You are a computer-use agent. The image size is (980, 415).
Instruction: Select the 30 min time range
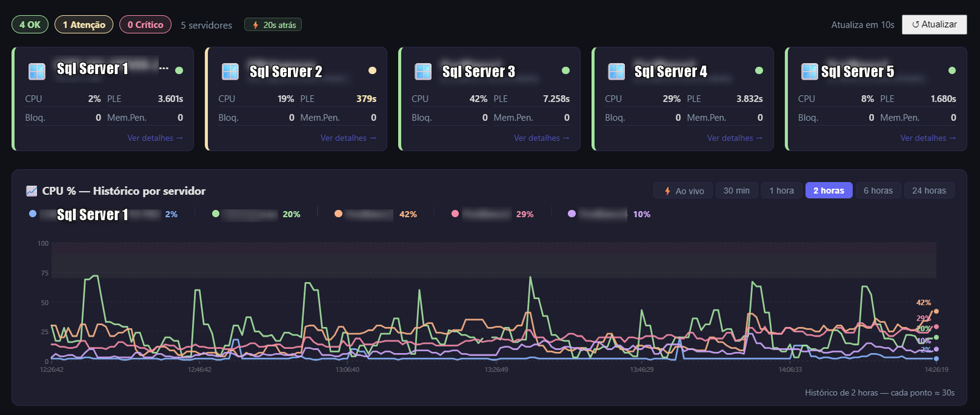coord(736,191)
